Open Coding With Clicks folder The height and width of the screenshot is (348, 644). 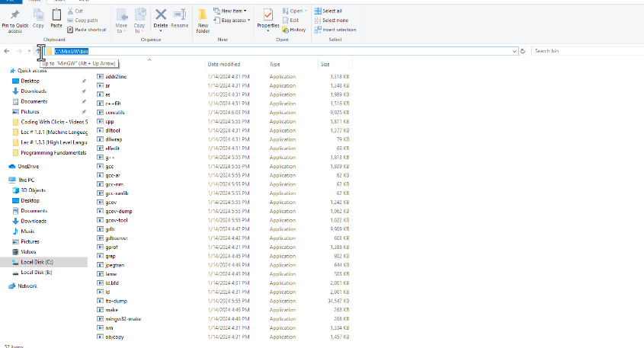tap(54, 122)
